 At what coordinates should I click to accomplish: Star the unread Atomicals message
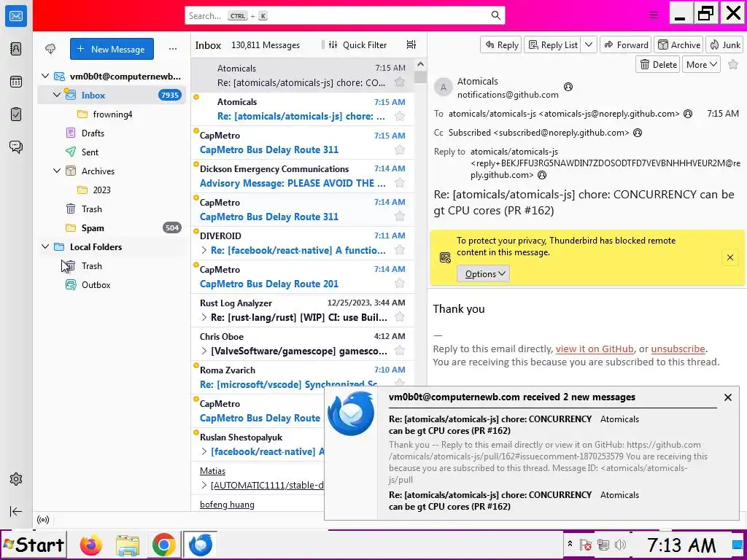[x=400, y=116]
